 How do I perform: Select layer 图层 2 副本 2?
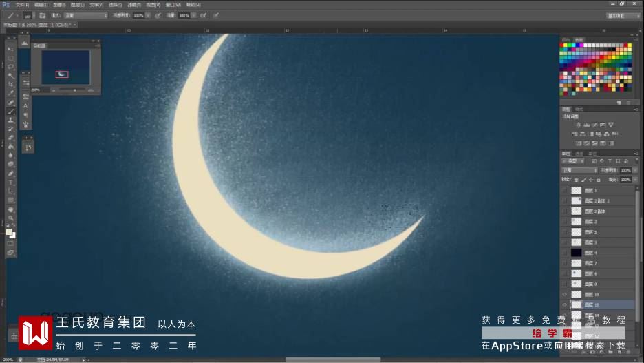tap(598, 200)
